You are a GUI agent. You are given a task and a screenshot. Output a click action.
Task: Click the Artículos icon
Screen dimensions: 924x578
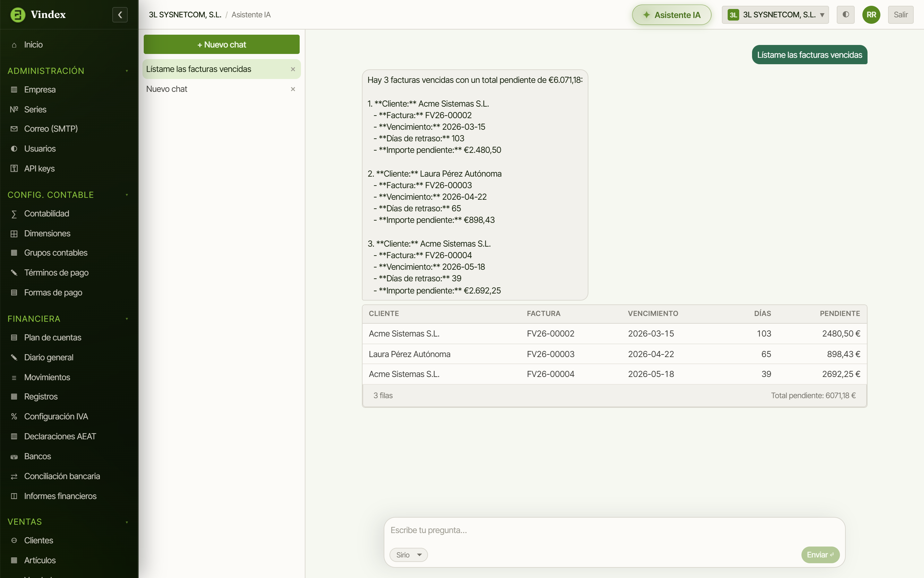pos(14,560)
